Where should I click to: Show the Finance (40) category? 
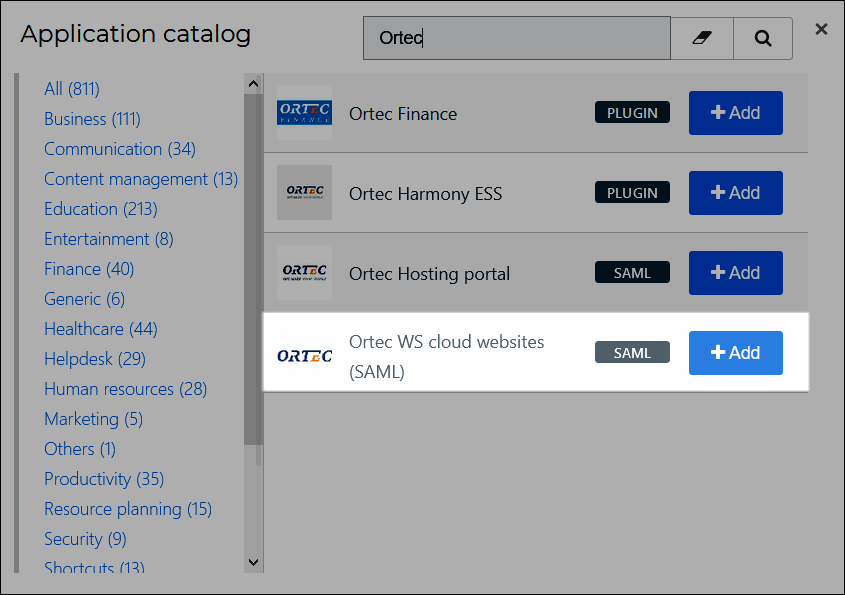coord(89,268)
